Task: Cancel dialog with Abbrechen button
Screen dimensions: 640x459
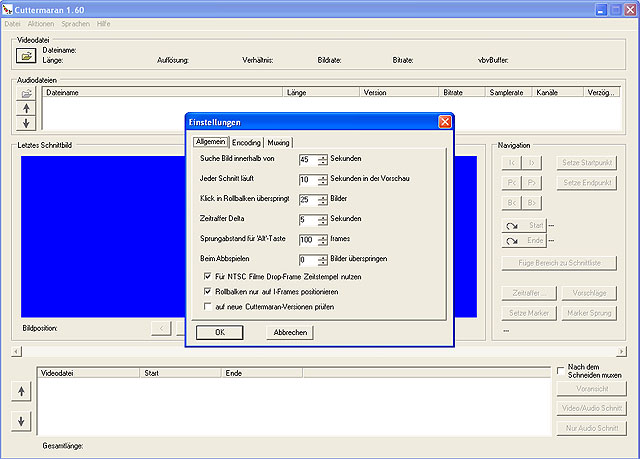Action: pyautogui.click(x=290, y=332)
